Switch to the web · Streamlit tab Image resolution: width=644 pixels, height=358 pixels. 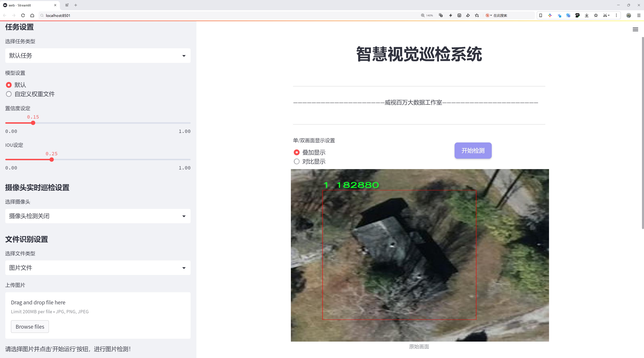27,5
